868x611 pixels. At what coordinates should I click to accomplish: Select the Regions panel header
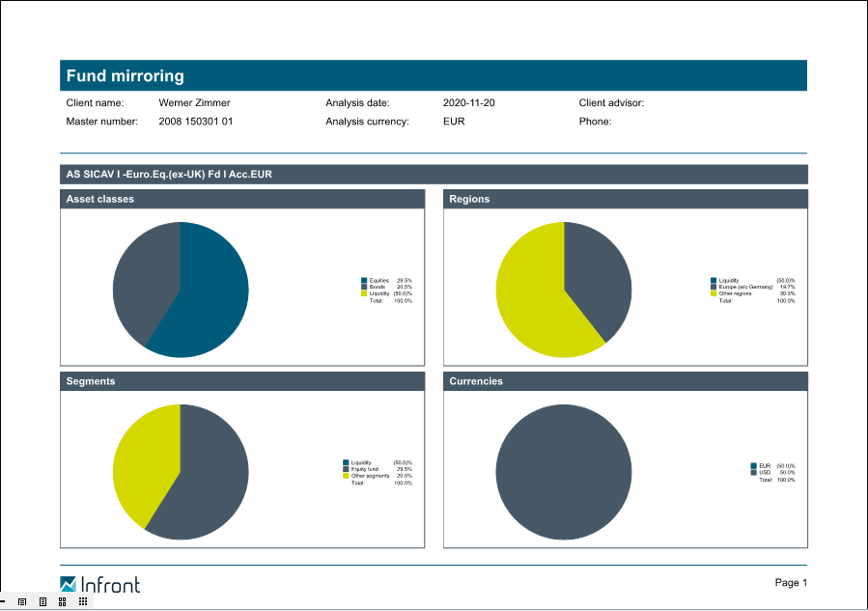click(625, 199)
